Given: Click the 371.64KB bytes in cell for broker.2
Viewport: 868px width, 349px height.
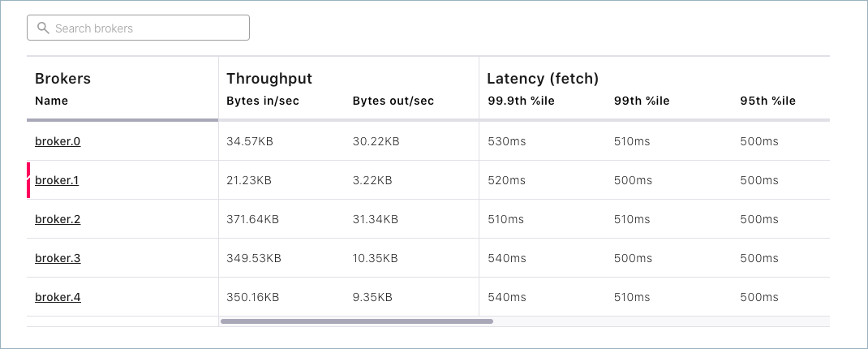Looking at the screenshot, I should click(253, 219).
